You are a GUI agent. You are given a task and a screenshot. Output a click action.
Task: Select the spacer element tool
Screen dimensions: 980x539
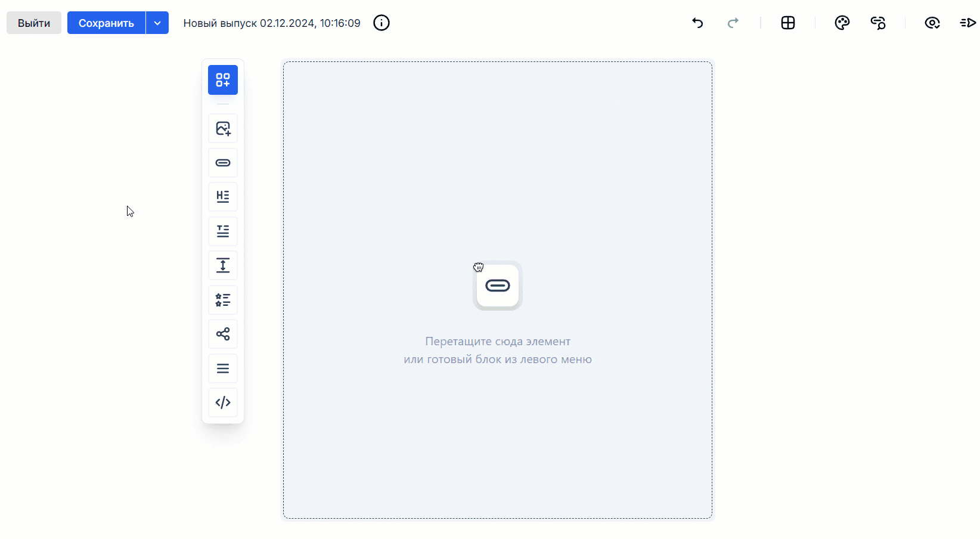click(223, 265)
